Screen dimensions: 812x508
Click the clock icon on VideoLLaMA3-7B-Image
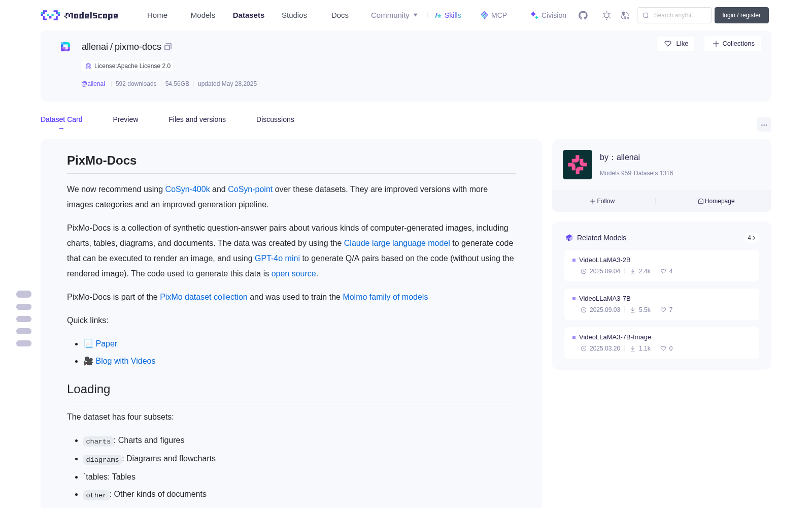pos(584,348)
